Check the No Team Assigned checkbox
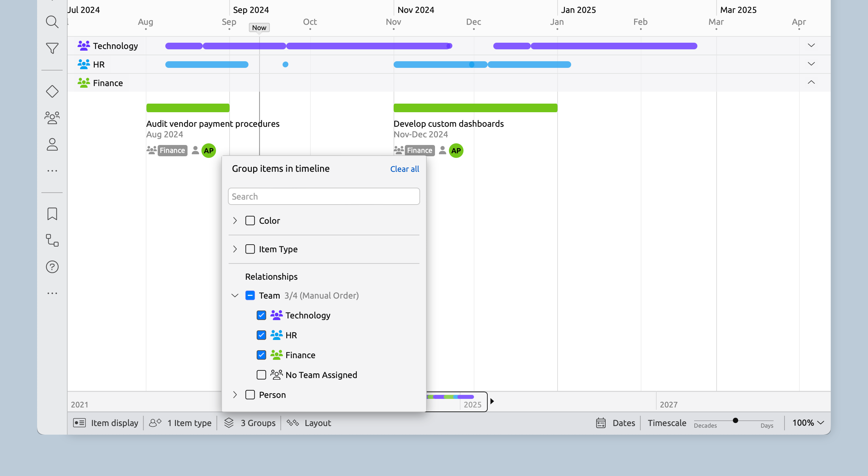This screenshot has height=476, width=868. (261, 375)
